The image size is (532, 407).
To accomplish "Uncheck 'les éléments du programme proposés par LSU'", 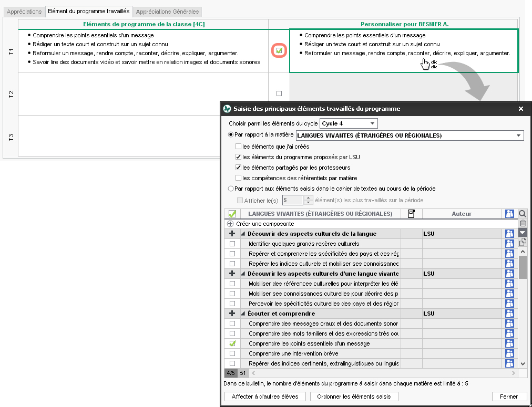I will point(239,157).
